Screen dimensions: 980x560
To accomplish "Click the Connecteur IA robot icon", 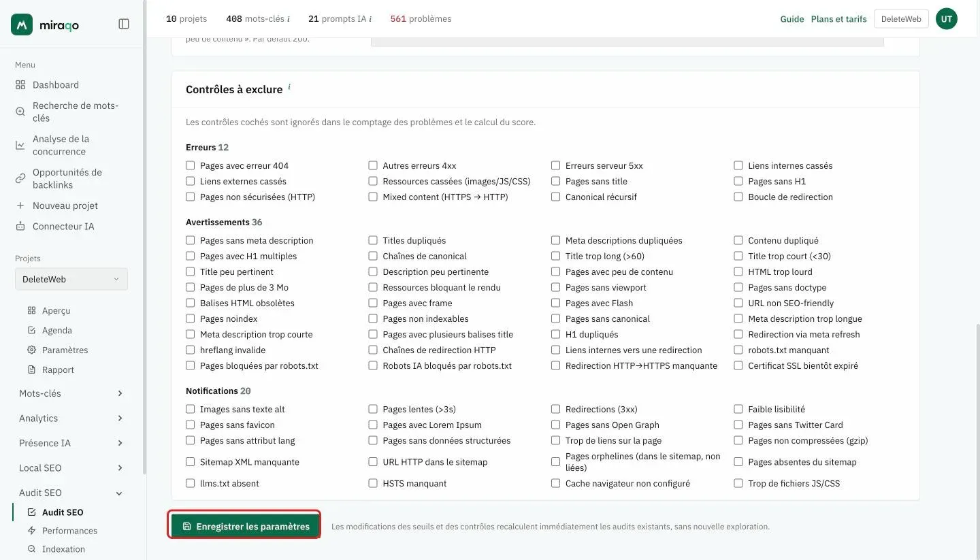I will tap(20, 226).
